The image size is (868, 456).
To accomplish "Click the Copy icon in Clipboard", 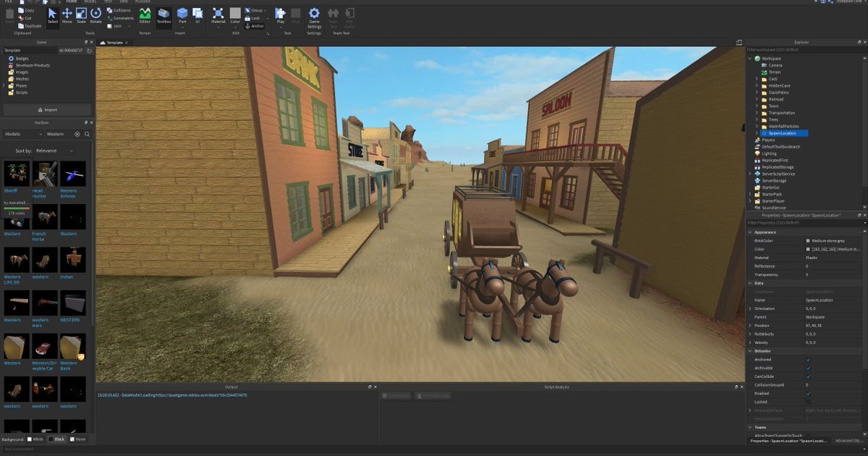I will click(x=25, y=11).
